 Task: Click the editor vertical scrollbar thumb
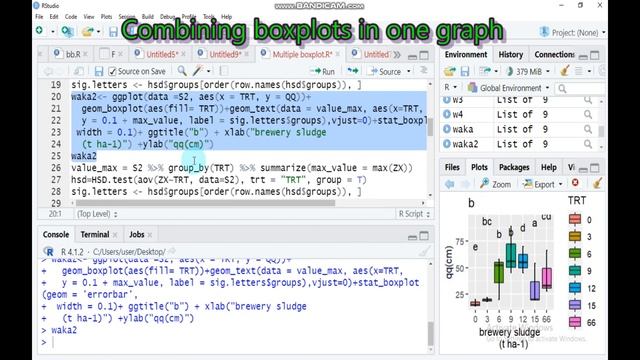(x=430, y=127)
